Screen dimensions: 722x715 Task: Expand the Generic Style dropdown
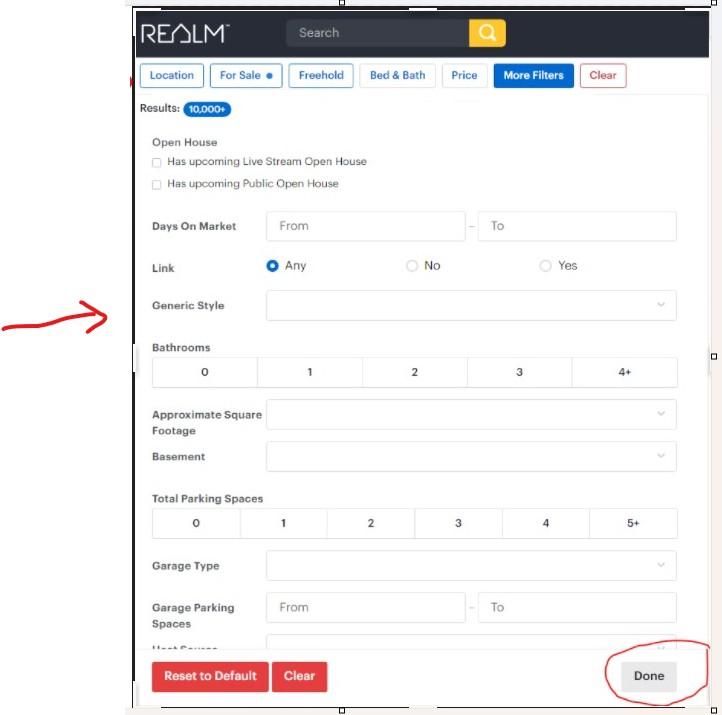tap(470, 306)
